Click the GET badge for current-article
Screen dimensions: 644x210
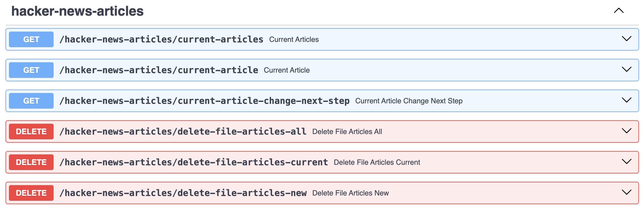pyautogui.click(x=31, y=70)
